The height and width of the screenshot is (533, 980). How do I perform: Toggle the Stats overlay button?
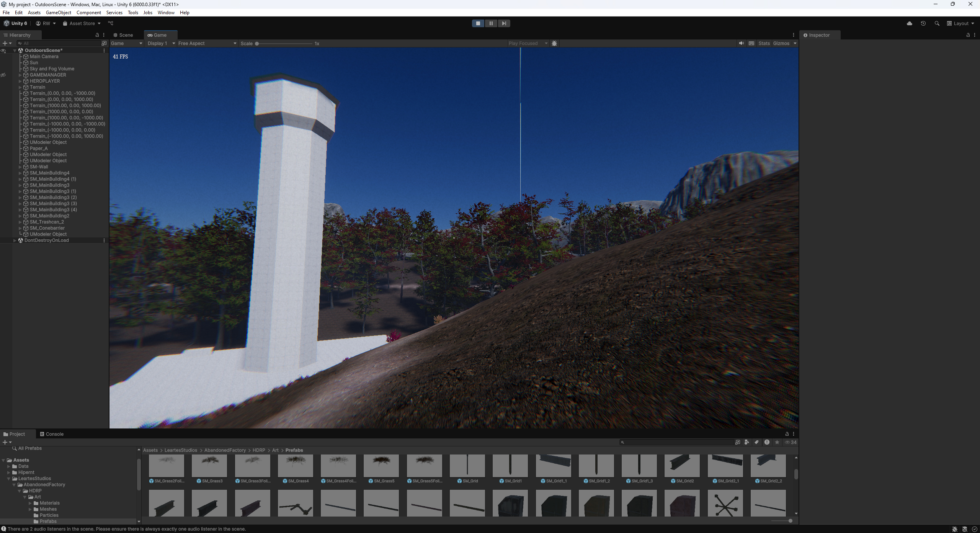point(764,43)
